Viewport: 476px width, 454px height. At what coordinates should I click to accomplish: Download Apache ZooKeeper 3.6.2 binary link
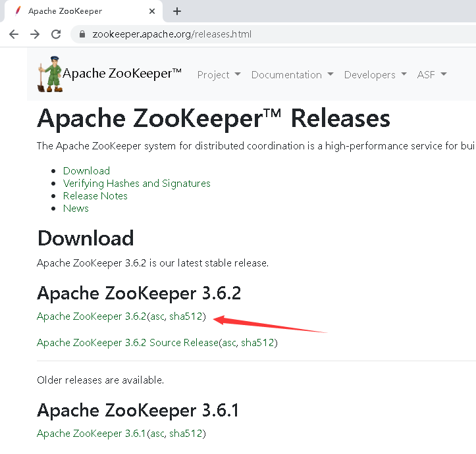(91, 316)
